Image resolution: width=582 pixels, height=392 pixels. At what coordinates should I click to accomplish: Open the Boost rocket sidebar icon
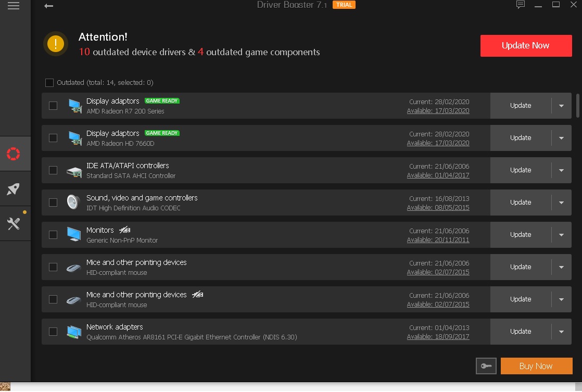(14, 188)
